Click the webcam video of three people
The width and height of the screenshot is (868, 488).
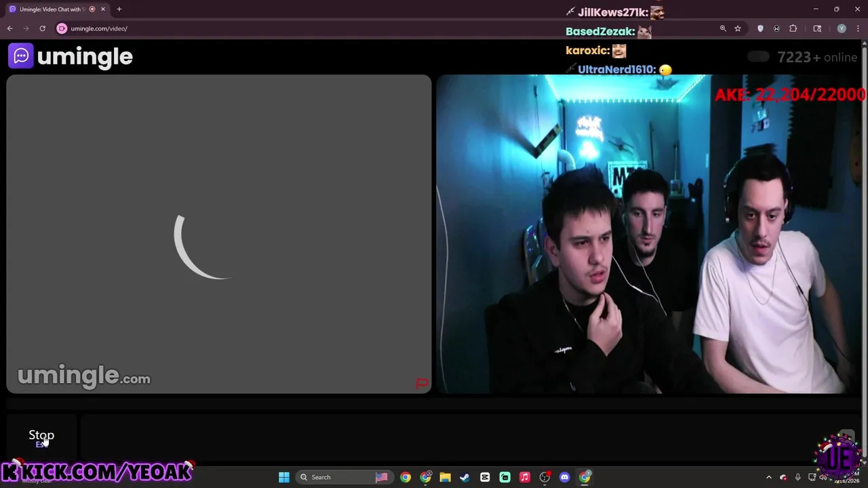(x=649, y=234)
